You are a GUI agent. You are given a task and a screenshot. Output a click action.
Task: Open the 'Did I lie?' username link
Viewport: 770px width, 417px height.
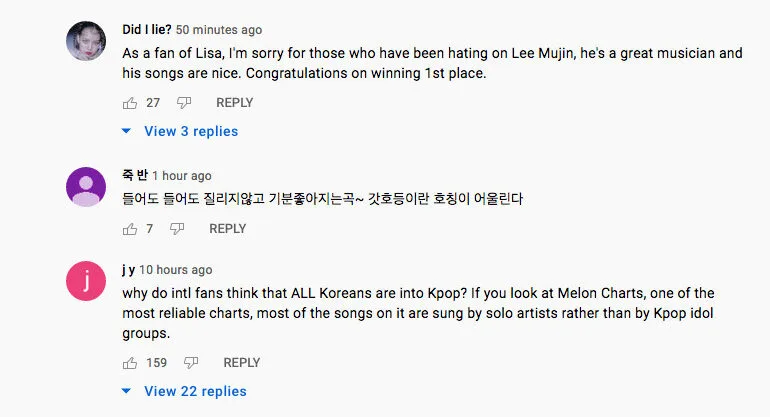(145, 30)
